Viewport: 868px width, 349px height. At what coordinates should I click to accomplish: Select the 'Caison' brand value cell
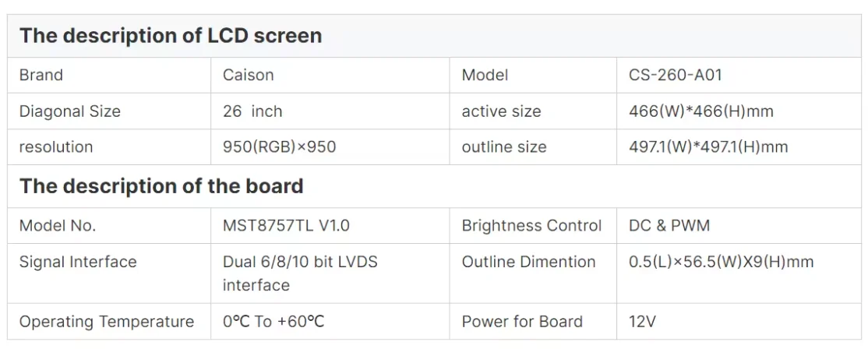click(x=249, y=76)
